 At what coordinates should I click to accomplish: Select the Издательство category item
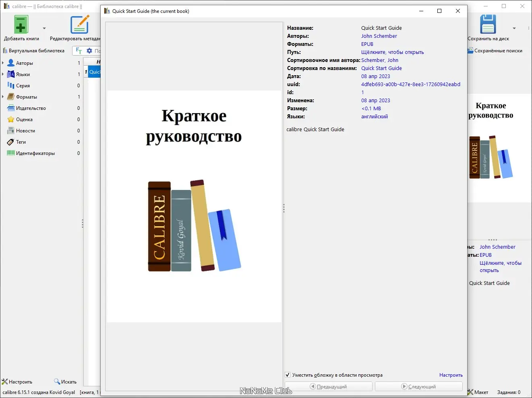pos(31,108)
